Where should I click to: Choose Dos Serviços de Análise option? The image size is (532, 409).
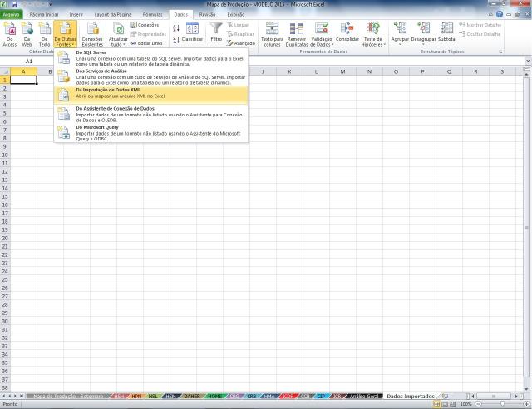click(x=151, y=76)
